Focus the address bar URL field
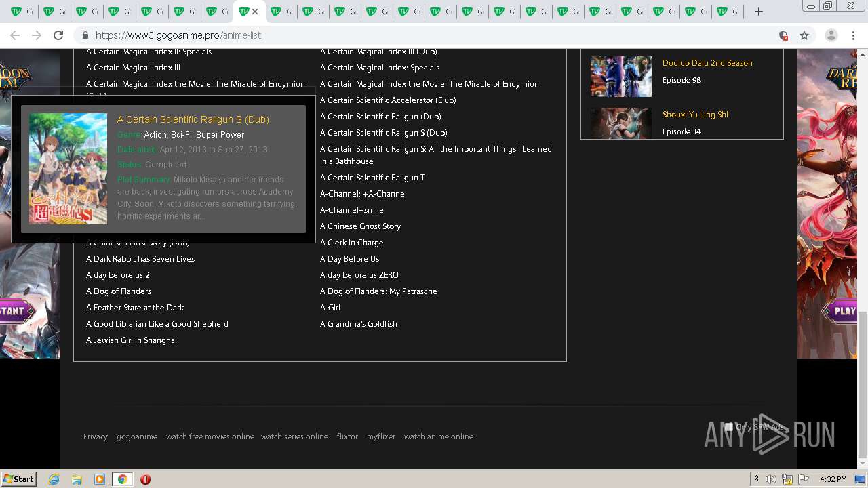This screenshot has height=488, width=868. click(434, 35)
